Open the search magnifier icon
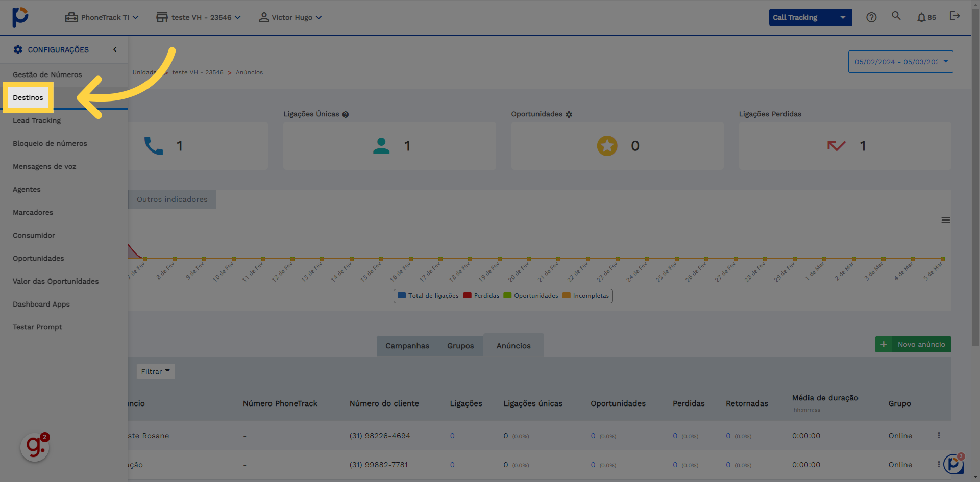980x482 pixels. (896, 16)
